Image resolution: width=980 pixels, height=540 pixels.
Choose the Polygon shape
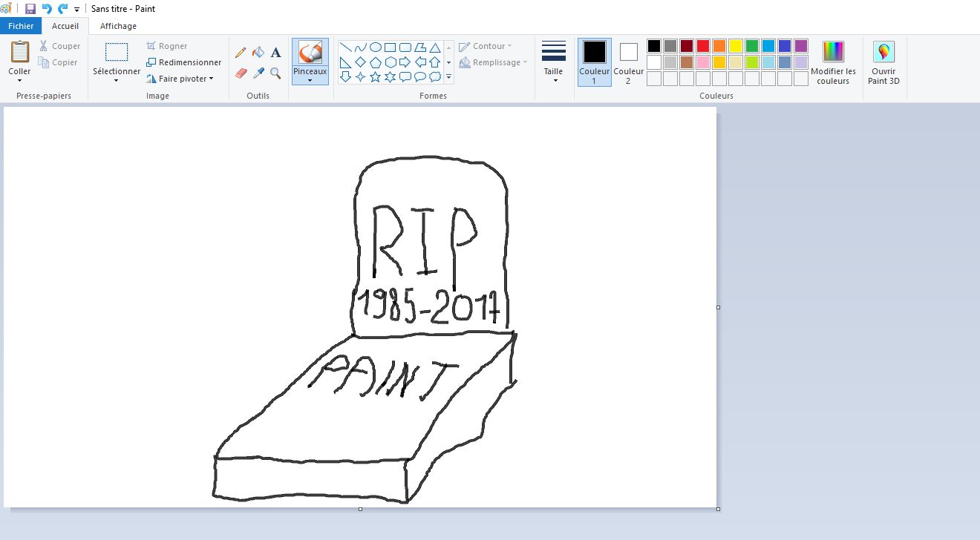pyautogui.click(x=420, y=47)
